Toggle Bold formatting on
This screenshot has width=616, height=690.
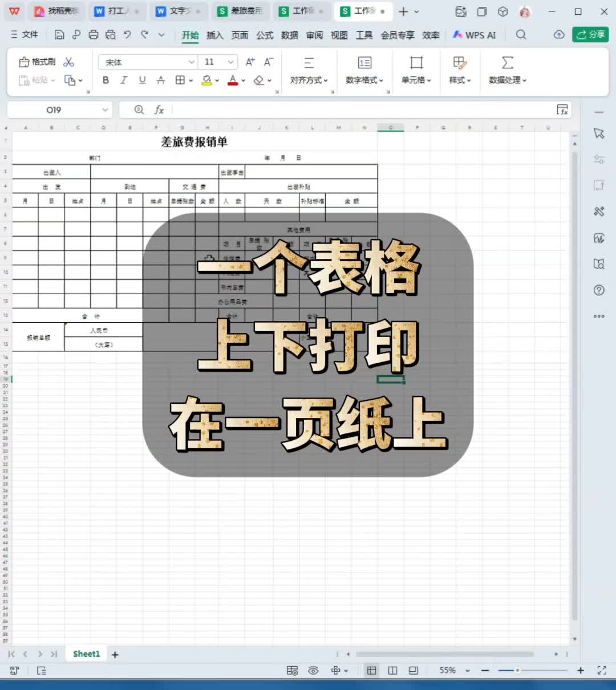point(106,80)
